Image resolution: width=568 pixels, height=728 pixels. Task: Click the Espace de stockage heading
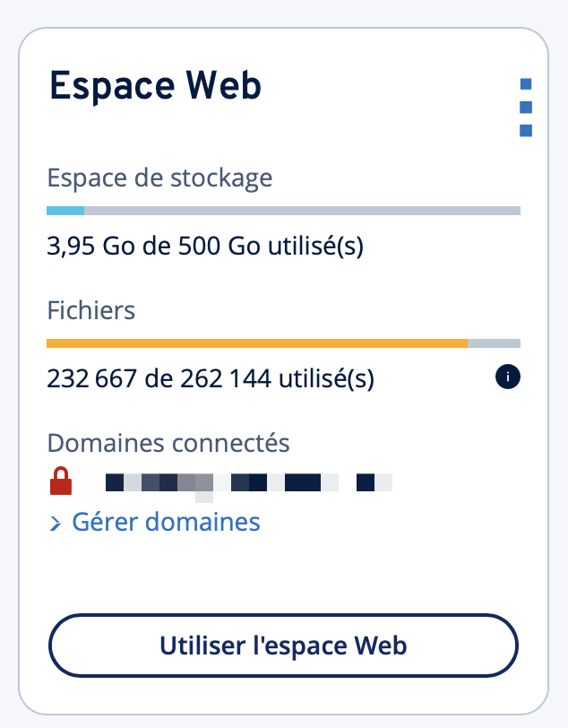(x=159, y=178)
